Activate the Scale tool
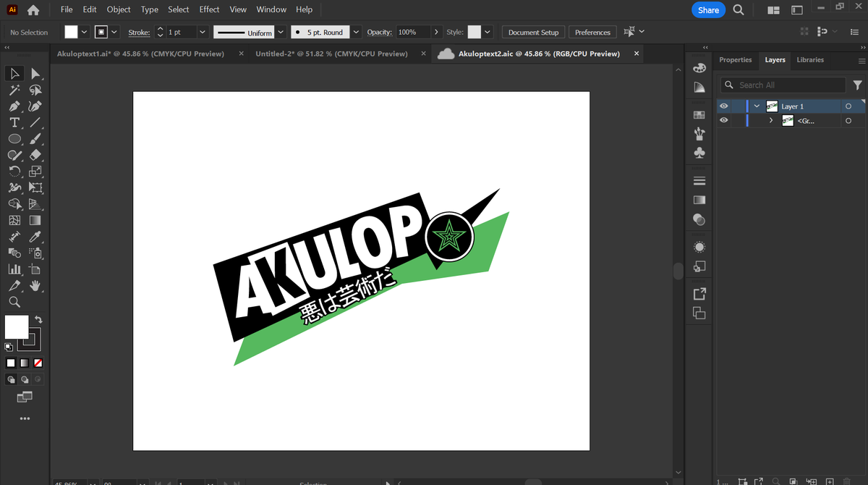Image resolution: width=868 pixels, height=485 pixels. point(35,172)
